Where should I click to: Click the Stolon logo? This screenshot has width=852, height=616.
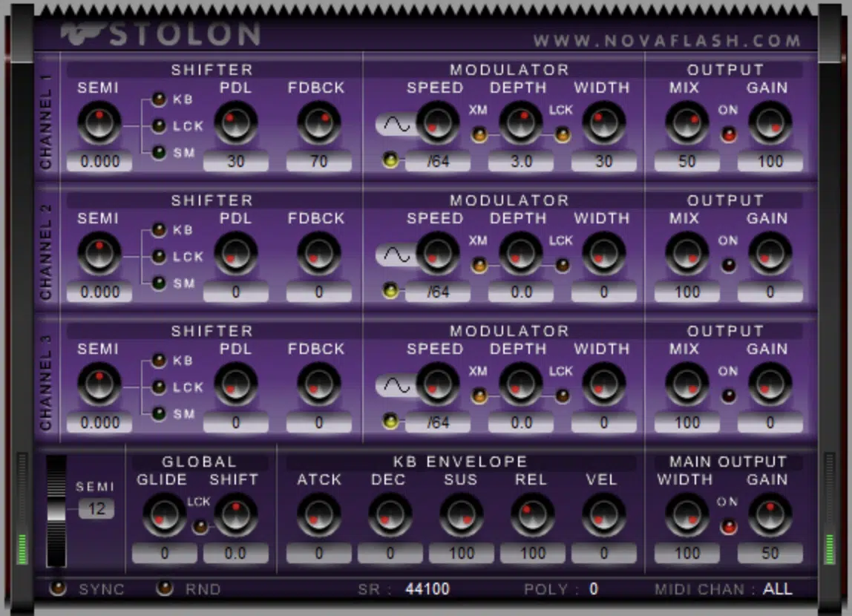[161, 35]
